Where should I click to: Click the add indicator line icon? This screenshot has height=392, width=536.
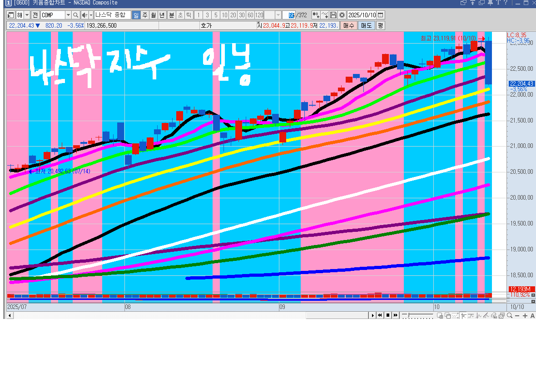coord(325,15)
